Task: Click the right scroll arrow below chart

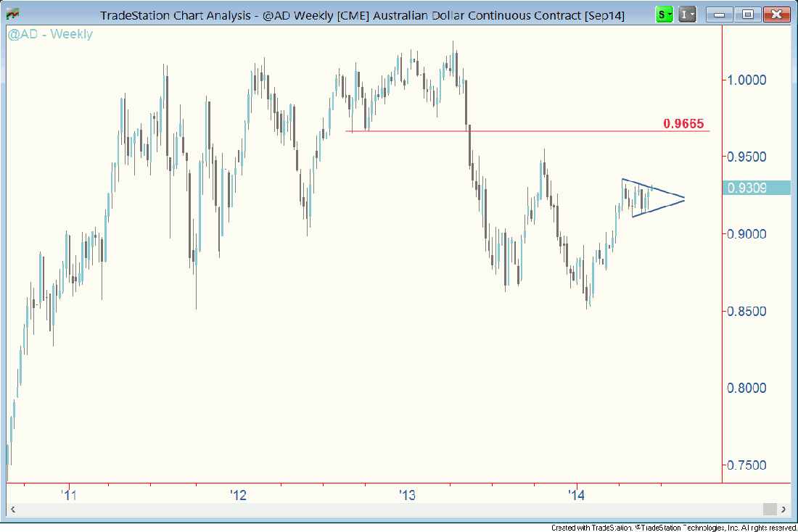Action: pos(784,510)
